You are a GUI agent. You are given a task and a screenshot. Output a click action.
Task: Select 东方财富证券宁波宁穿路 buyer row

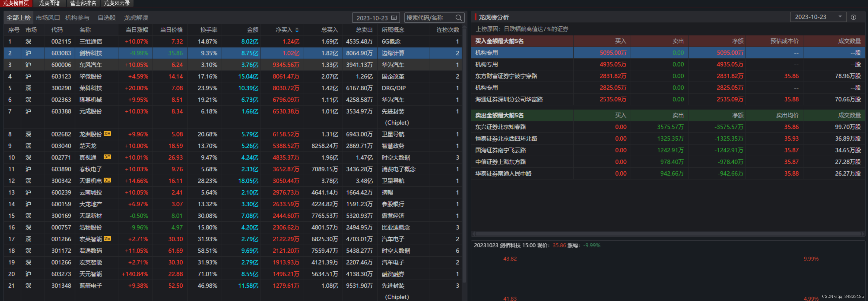click(506, 76)
